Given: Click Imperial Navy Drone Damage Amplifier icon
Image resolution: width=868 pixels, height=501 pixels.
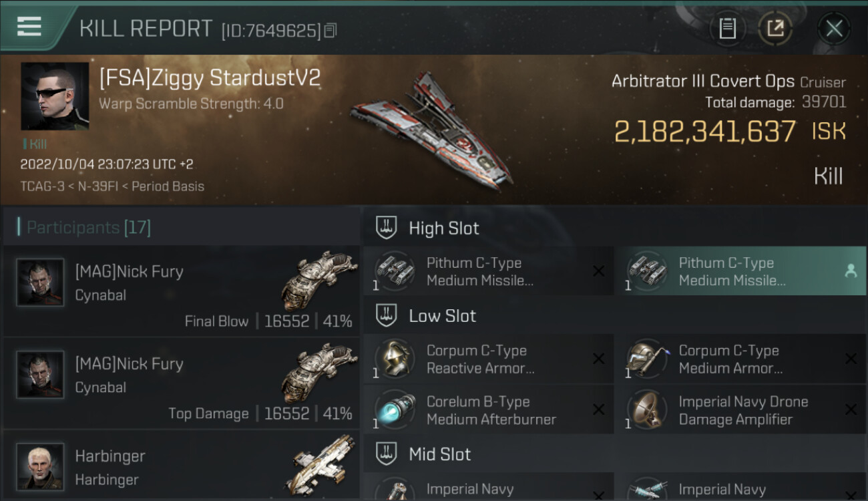Looking at the screenshot, I should 647,410.
